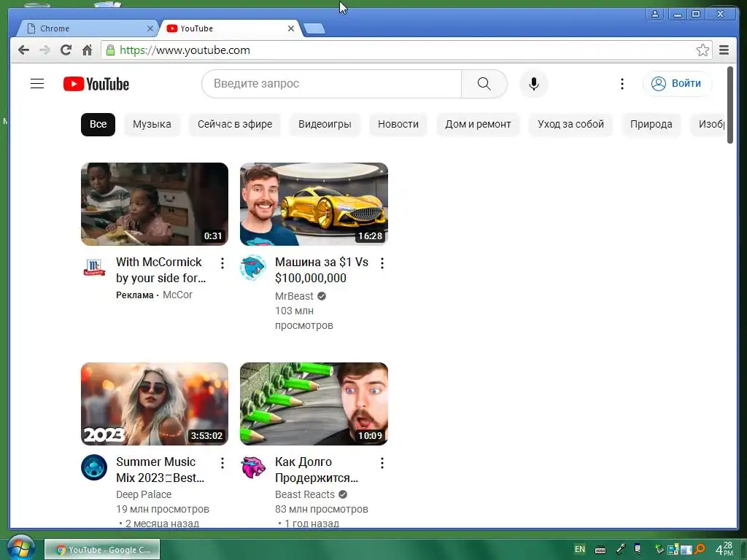
Task: Select the Все filter chip
Action: click(98, 124)
